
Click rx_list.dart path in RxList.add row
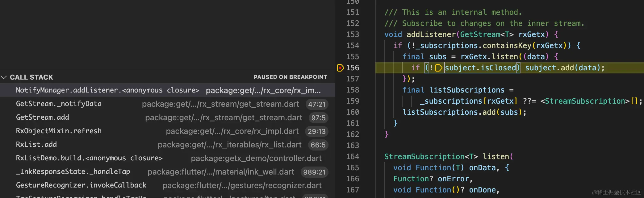tap(230, 145)
